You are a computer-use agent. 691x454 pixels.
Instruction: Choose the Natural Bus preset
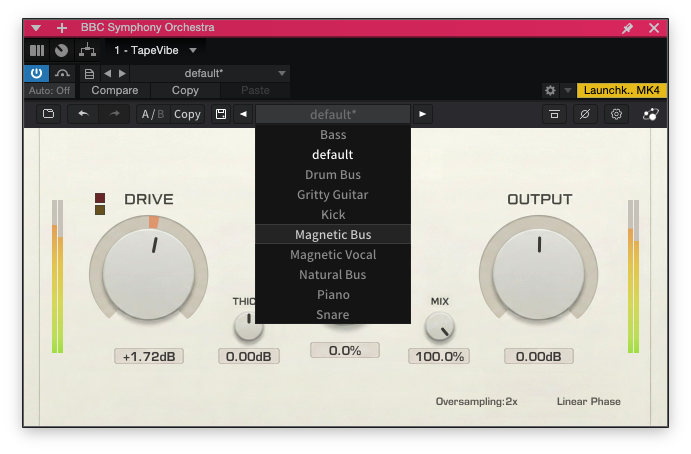click(333, 275)
